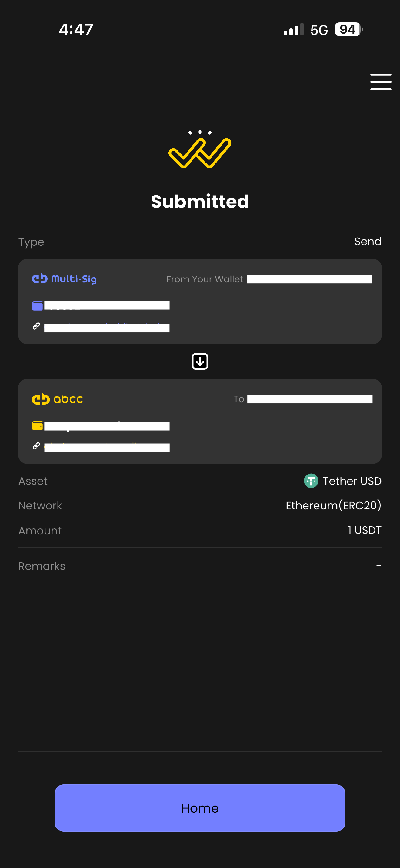400x868 pixels.
Task: Select the Ethereum(ERC20) network value
Action: (x=333, y=505)
